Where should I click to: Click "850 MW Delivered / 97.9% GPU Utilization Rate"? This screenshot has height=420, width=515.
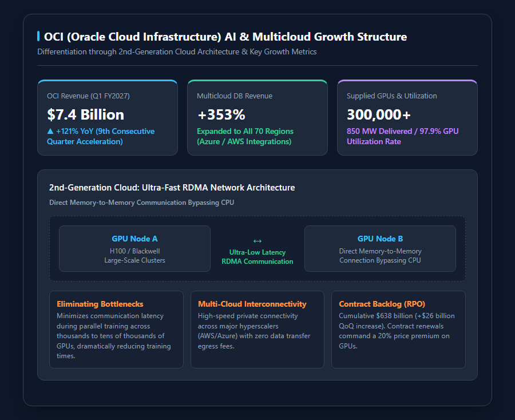pyautogui.click(x=403, y=136)
